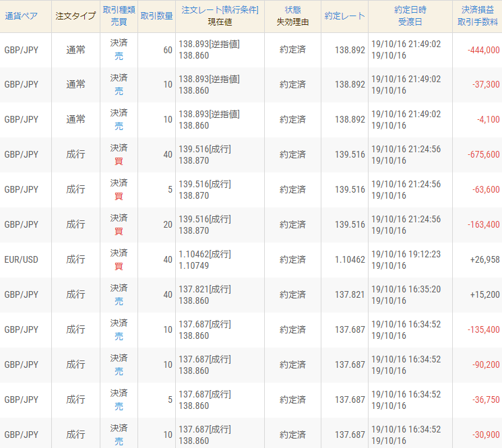Click 19/10/16 19:12:23 timestamp
This screenshot has height=448, width=502.
point(406,254)
